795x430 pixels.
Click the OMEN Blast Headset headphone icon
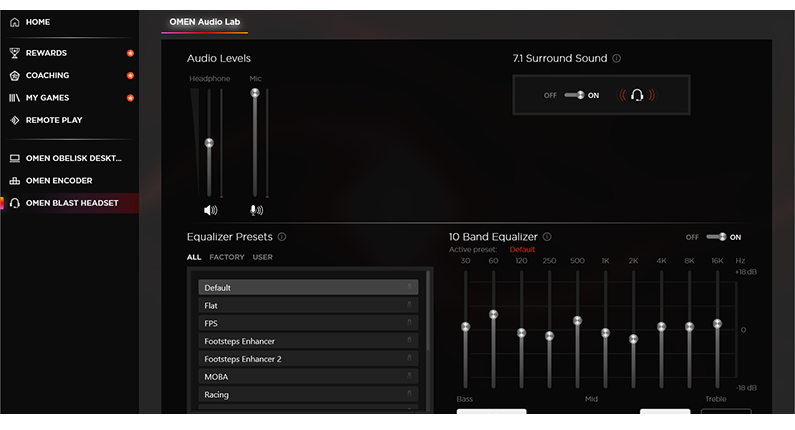[15, 203]
